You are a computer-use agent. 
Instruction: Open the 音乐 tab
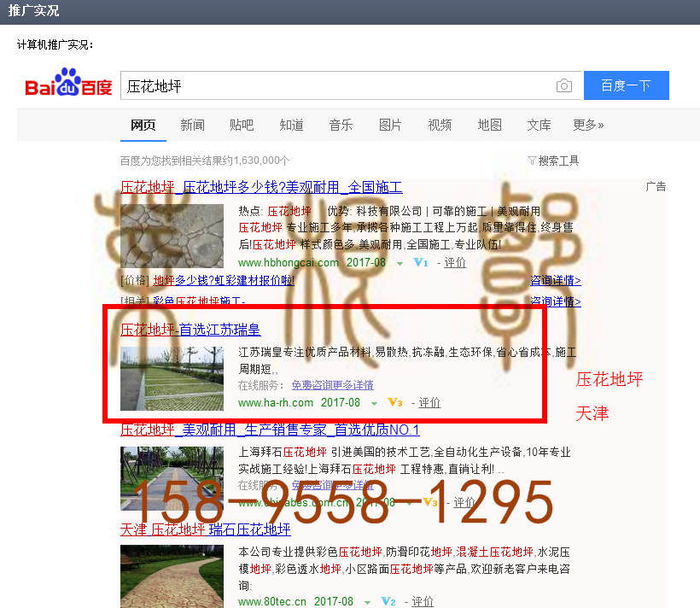pyautogui.click(x=341, y=125)
